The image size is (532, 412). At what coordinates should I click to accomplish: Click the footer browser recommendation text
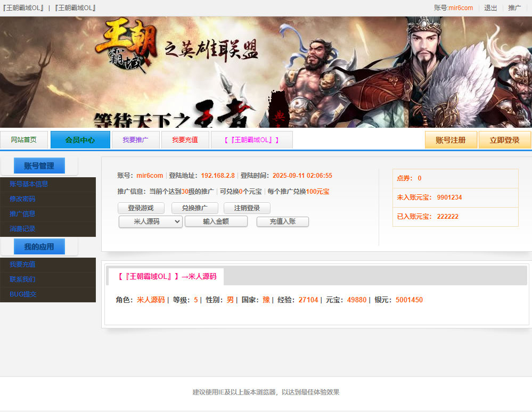click(x=266, y=392)
